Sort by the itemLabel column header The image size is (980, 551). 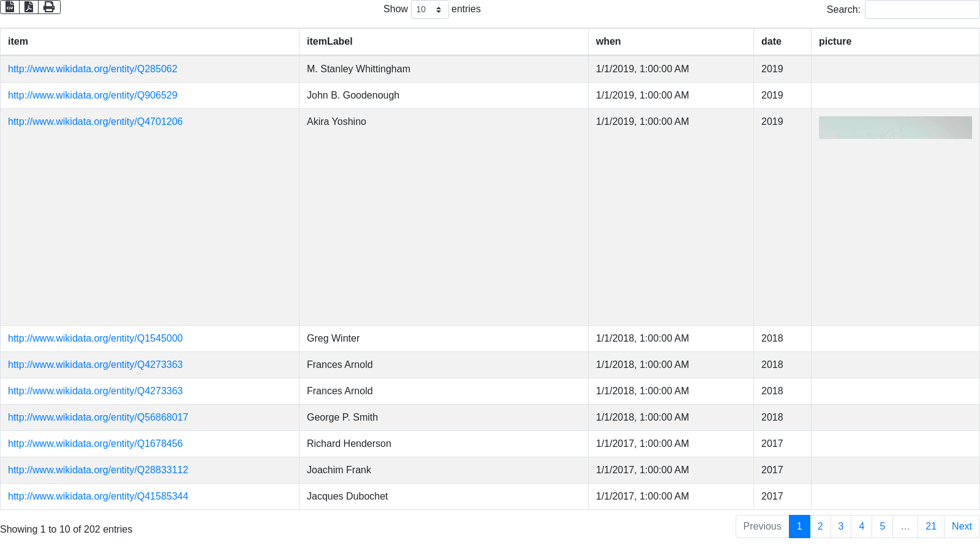coord(330,42)
